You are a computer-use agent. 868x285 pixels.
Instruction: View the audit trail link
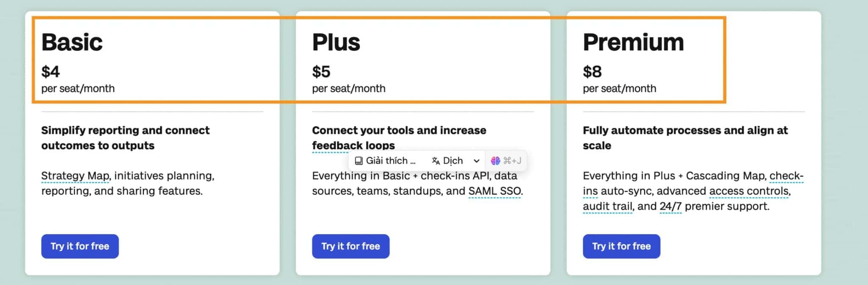(608, 207)
